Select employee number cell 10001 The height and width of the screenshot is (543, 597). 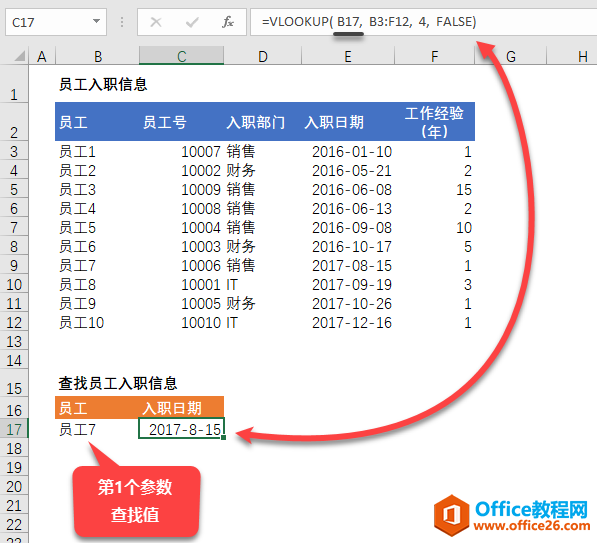pyautogui.click(x=182, y=284)
